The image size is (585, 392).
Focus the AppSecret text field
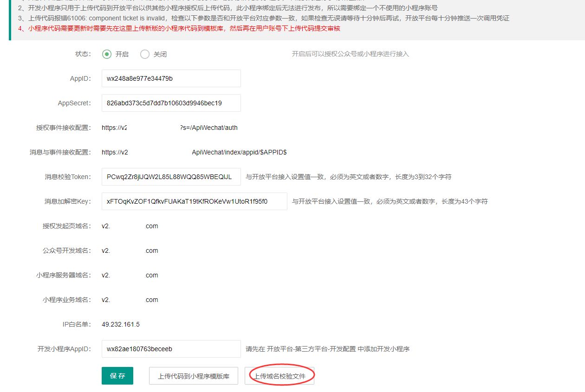point(171,103)
